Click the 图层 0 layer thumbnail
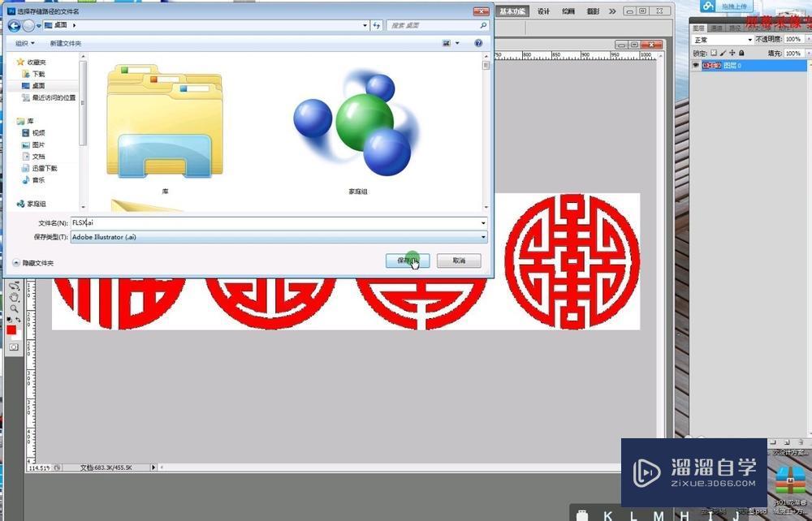Screen dimensions: 812x521 [x=711, y=66]
